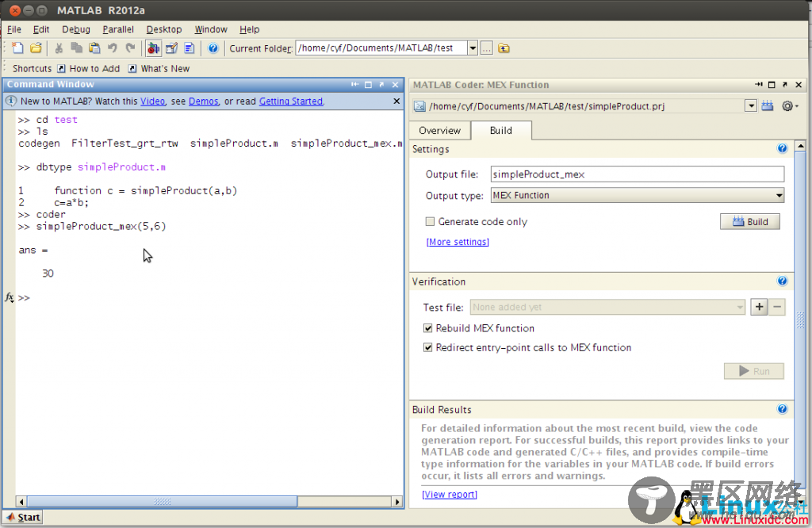Open the Parallel menu
The height and width of the screenshot is (528, 812).
pos(118,29)
